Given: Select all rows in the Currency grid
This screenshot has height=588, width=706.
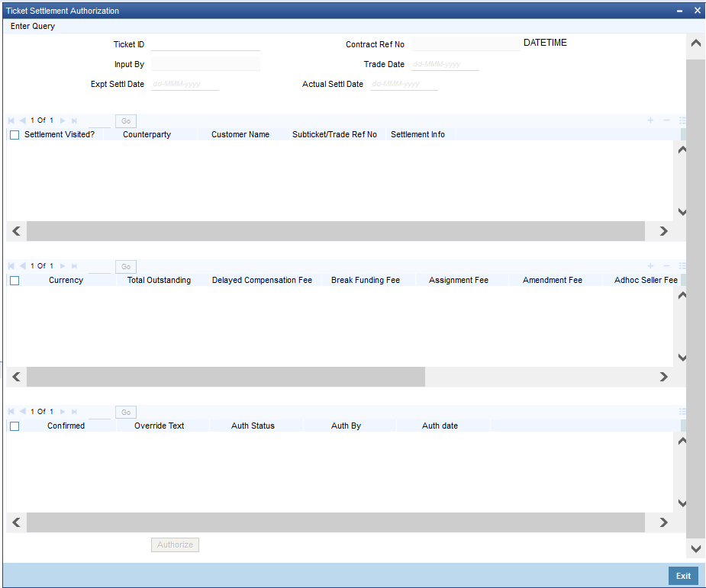Looking at the screenshot, I should tap(14, 280).
